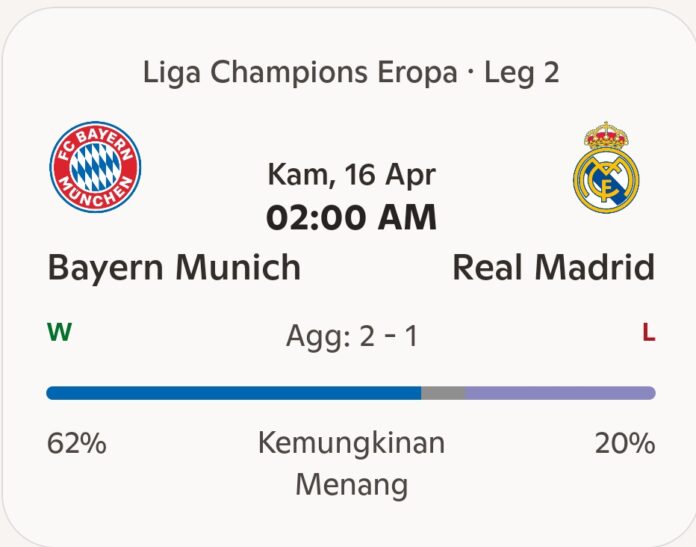Open the Real Madrid team name

(x=553, y=267)
